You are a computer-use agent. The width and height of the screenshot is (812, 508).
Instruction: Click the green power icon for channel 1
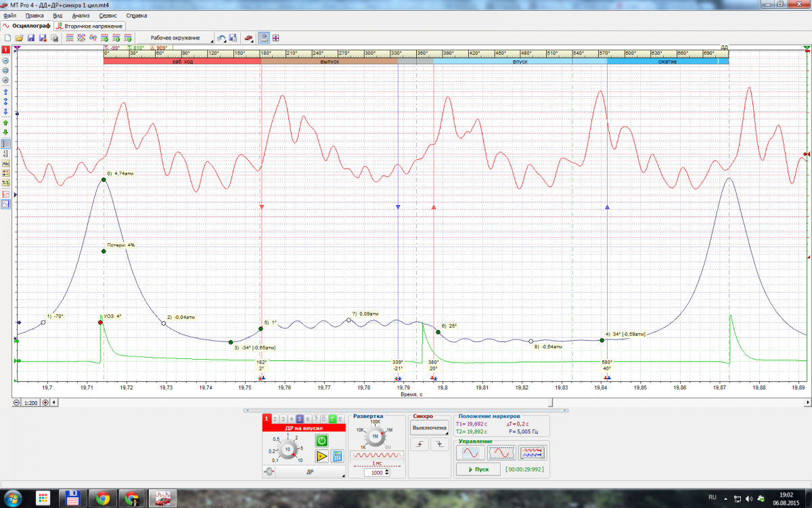tap(322, 441)
